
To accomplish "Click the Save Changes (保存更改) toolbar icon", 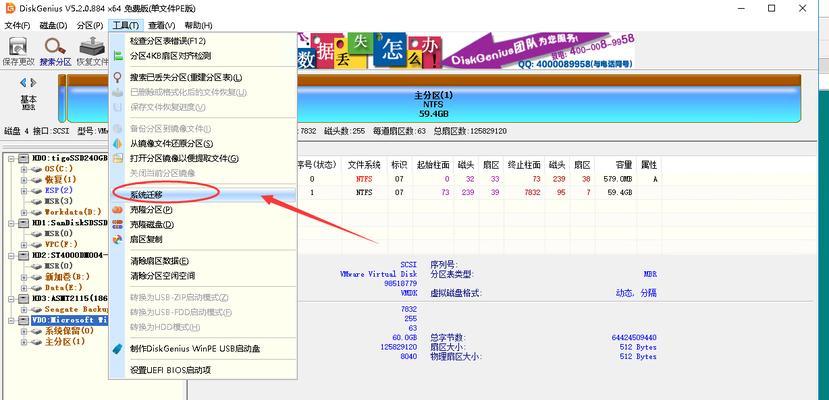I will [x=19, y=46].
